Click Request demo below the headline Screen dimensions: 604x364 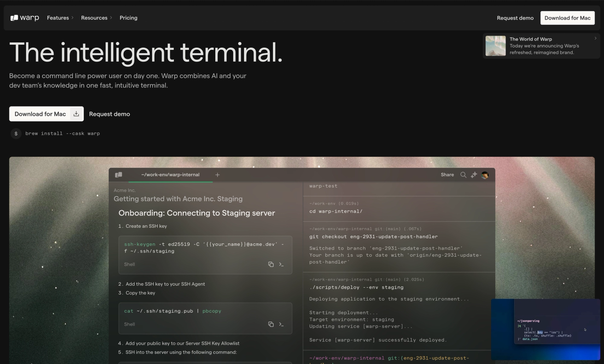click(x=110, y=114)
